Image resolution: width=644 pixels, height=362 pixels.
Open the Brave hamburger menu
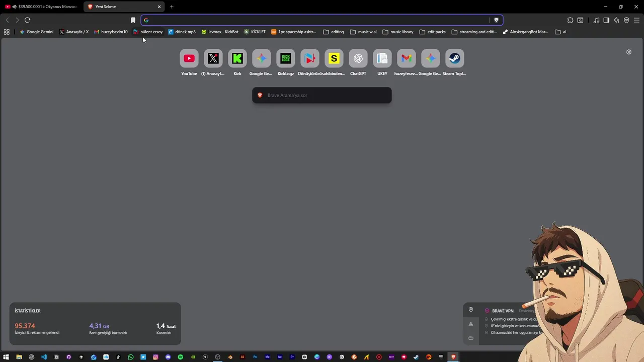(x=636, y=20)
